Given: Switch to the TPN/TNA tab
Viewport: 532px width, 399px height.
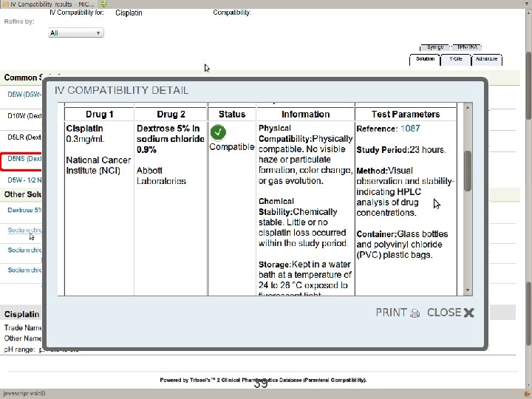Looking at the screenshot, I should click(467, 47).
